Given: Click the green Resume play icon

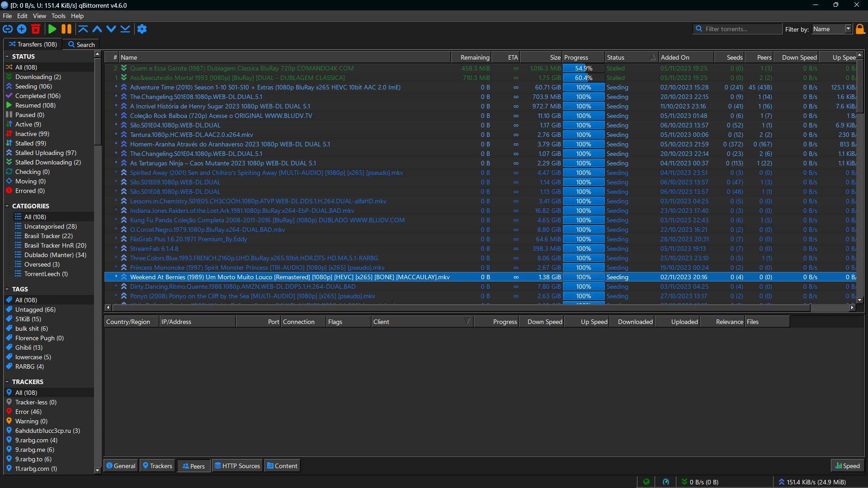Looking at the screenshot, I should [x=52, y=29].
